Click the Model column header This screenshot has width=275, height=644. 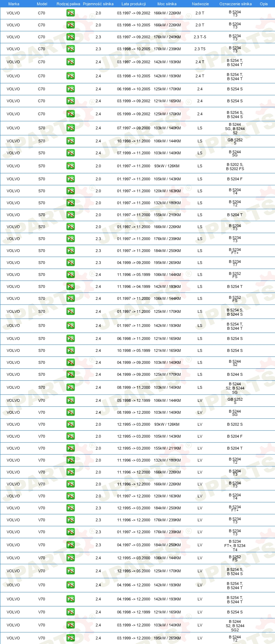(x=42, y=4)
